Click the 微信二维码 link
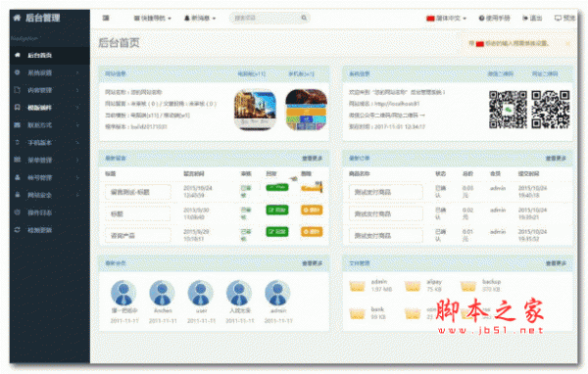Image resolution: width=588 pixels, height=374 pixels. click(x=500, y=73)
